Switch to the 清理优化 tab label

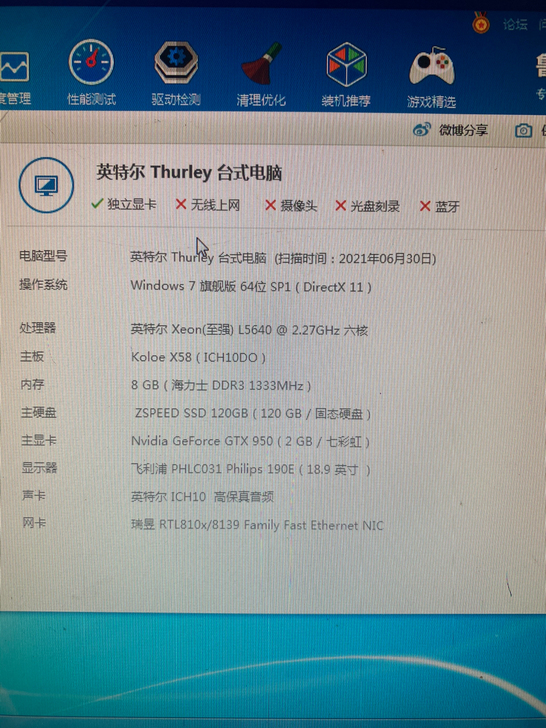point(261,100)
